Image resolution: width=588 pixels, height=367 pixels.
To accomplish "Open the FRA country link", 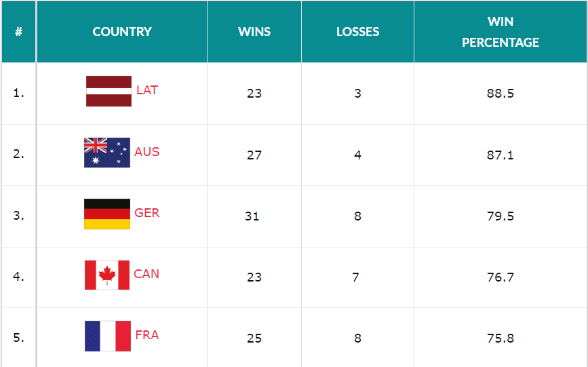I will [147, 335].
